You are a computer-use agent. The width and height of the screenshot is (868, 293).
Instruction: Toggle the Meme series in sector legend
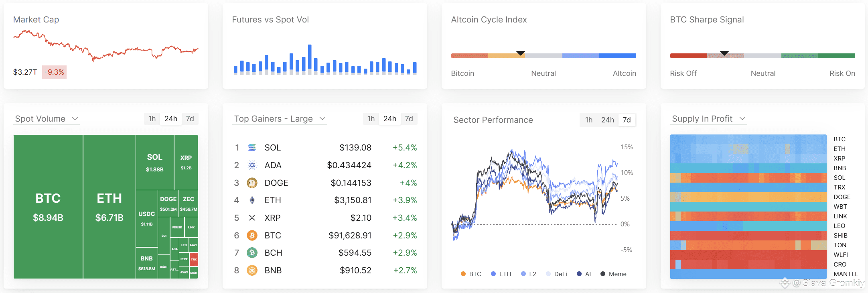[x=613, y=274]
